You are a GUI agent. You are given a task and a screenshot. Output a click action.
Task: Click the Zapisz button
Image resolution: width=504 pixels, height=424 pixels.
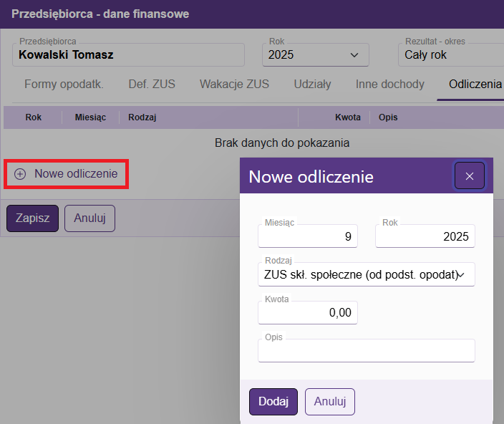pos(32,218)
